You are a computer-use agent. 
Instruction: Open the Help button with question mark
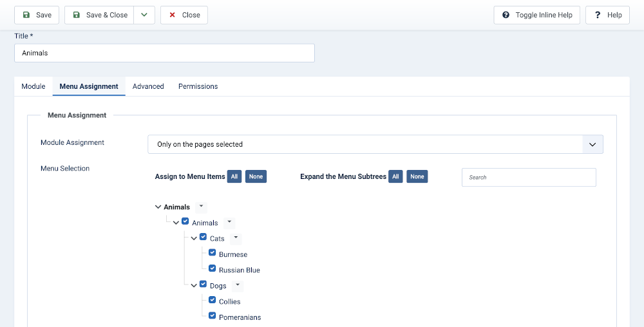click(x=607, y=15)
